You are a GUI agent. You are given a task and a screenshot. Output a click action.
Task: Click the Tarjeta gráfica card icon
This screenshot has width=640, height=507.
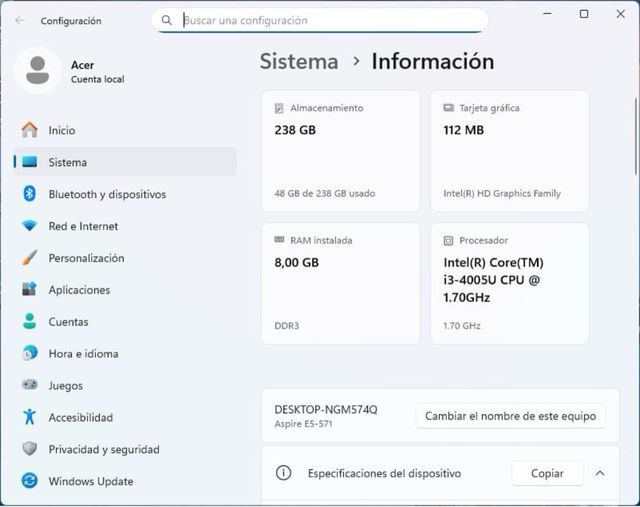point(448,108)
